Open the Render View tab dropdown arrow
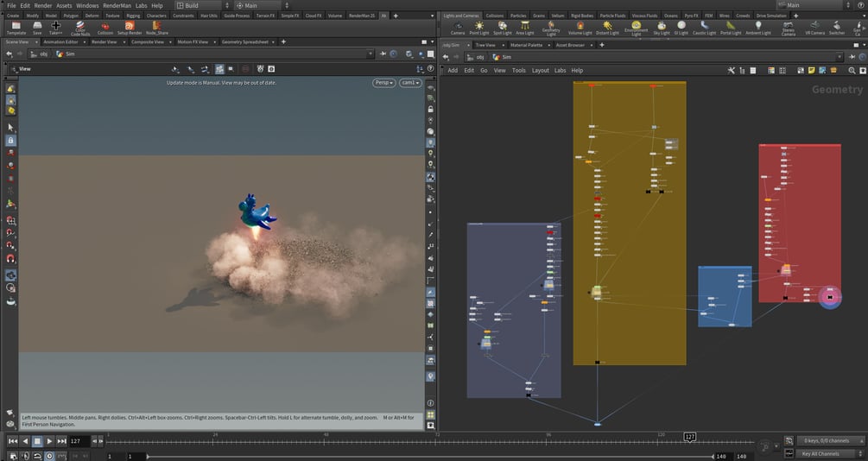868x461 pixels. pyautogui.click(x=124, y=42)
